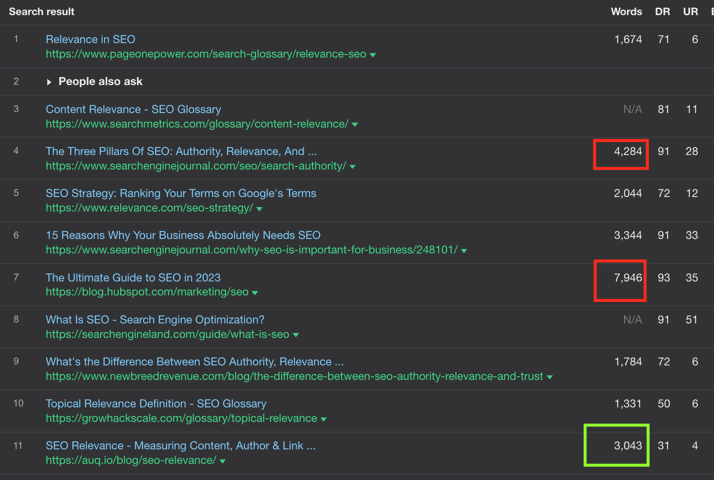Select the N/A words cell for searchmetrics row

click(x=632, y=109)
